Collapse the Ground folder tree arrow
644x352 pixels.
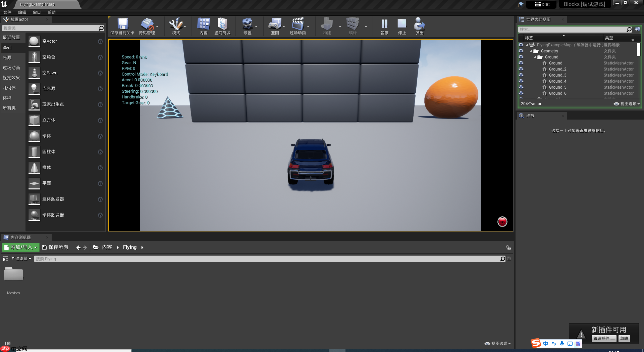tap(535, 57)
